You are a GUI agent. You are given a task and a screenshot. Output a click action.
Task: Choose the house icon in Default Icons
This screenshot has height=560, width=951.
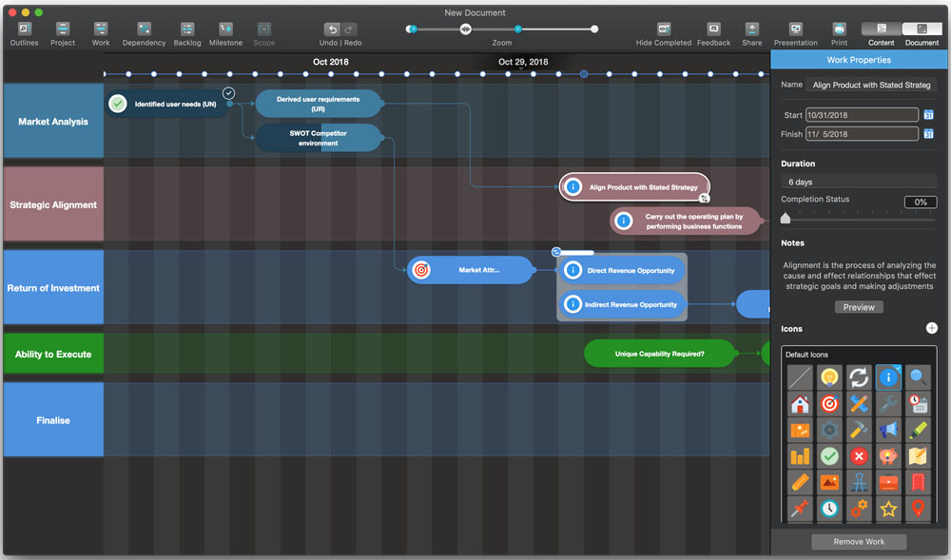800,404
